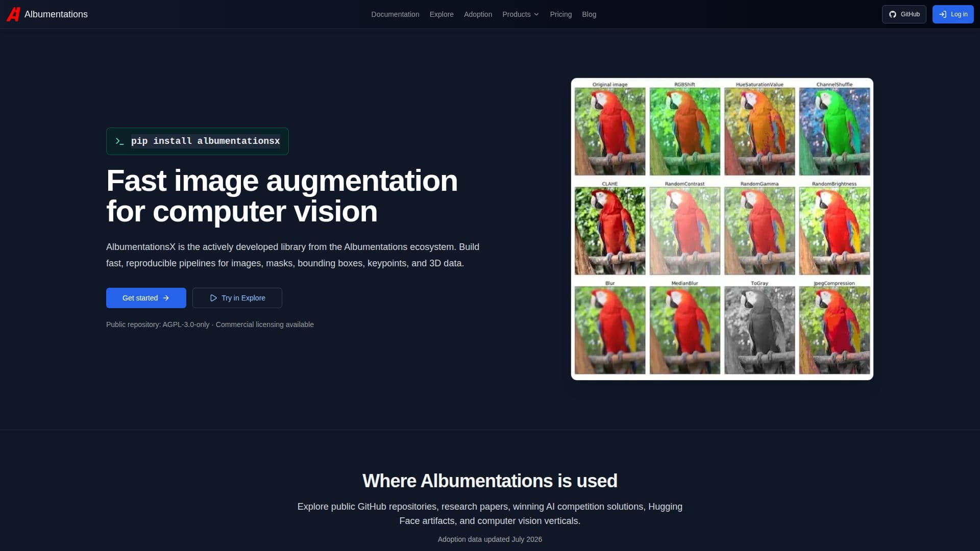The width and height of the screenshot is (980, 551).
Task: Open the Documentation menu item
Action: 395,14
